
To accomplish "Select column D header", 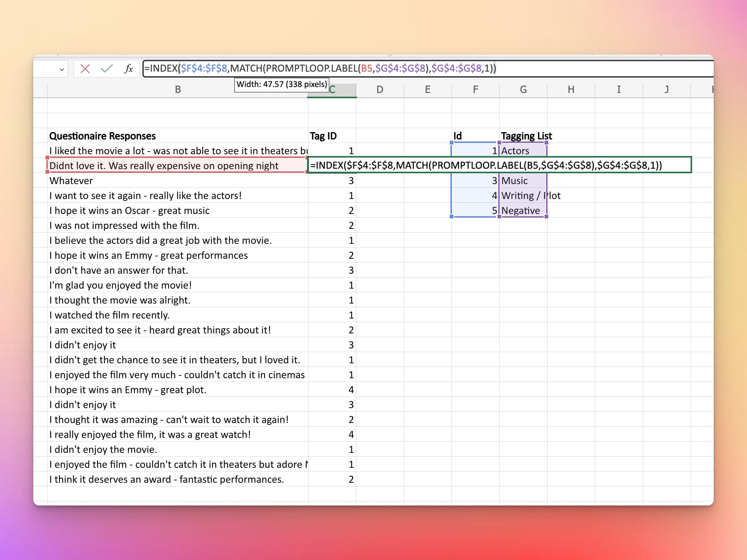I will pyautogui.click(x=380, y=90).
